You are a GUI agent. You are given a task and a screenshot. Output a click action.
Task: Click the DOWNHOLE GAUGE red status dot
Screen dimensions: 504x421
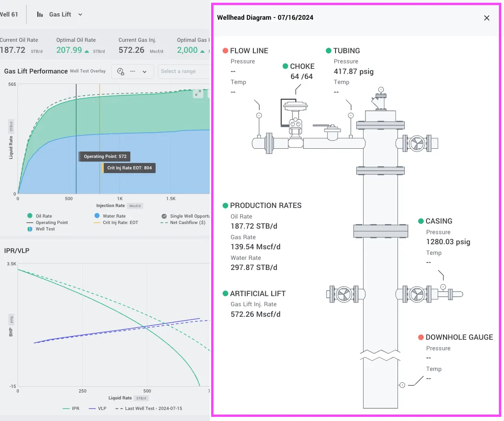pyautogui.click(x=421, y=337)
